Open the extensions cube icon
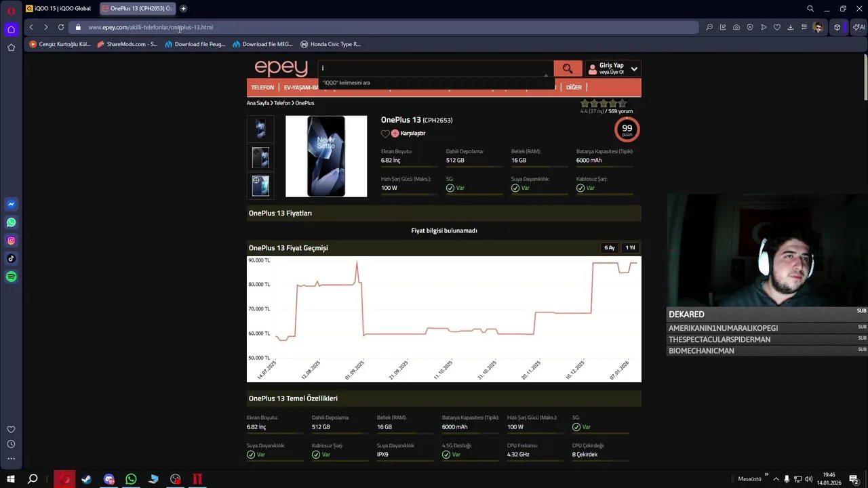868x488 pixels. pyautogui.click(x=837, y=27)
